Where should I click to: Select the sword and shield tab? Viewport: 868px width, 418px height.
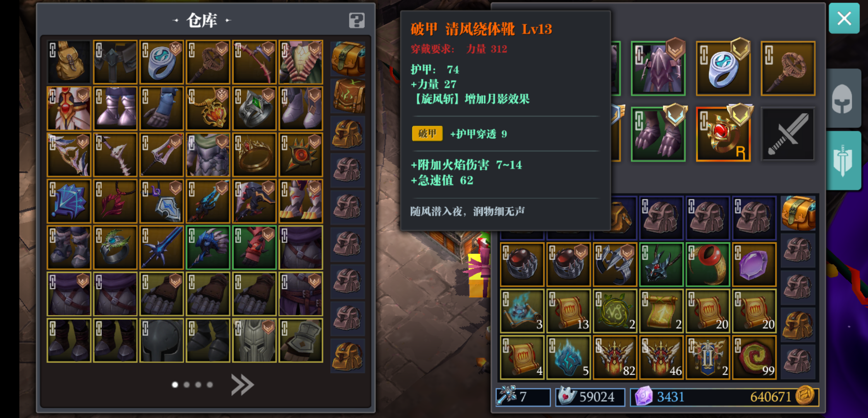pos(843,161)
